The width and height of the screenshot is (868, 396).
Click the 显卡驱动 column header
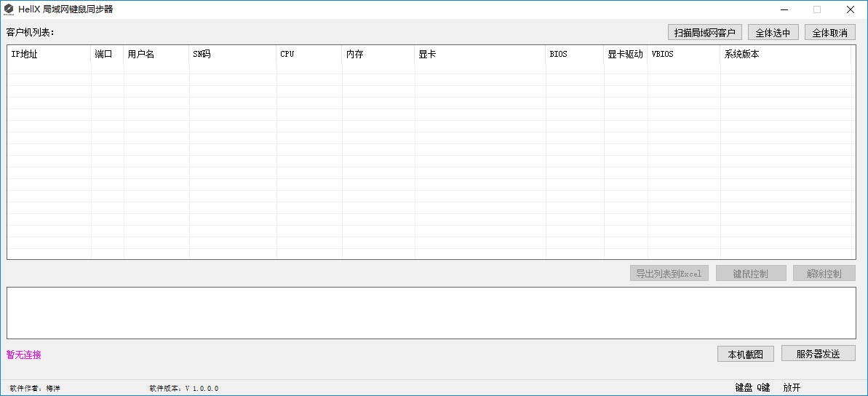[x=626, y=55]
